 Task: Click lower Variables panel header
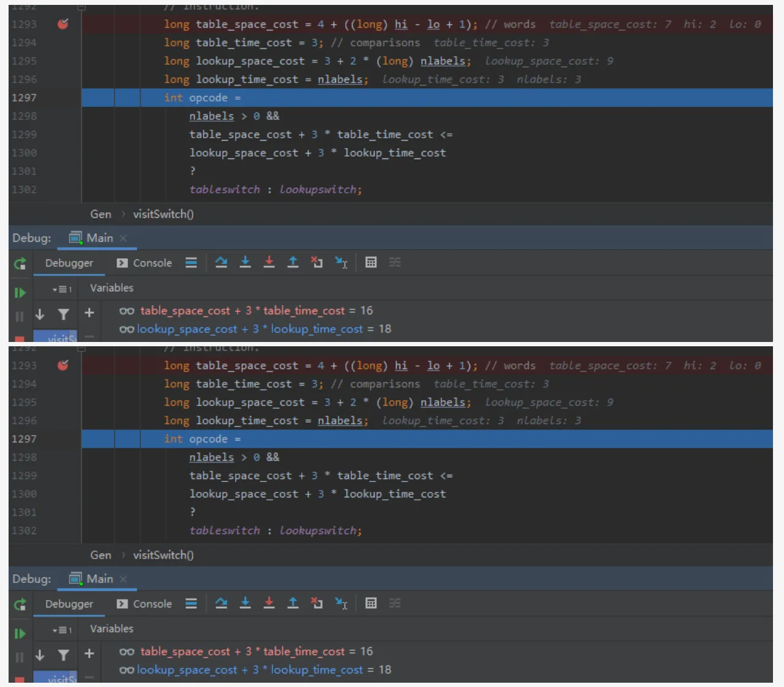coord(111,628)
